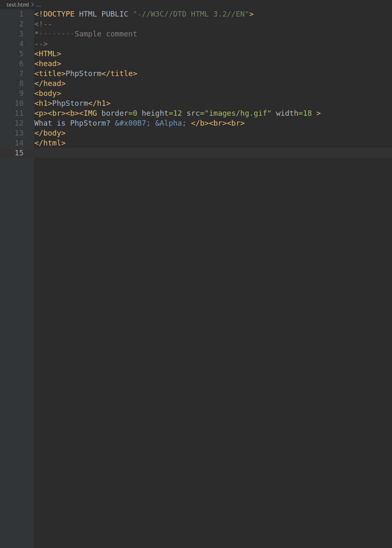Image resolution: width=392 pixels, height=548 pixels.
Task: Click the height=12 attribute
Action: point(162,113)
